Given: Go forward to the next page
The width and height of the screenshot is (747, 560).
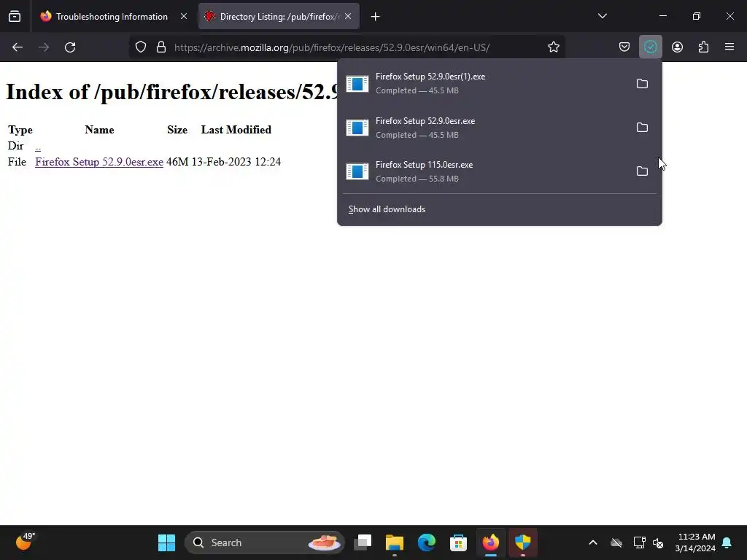Looking at the screenshot, I should point(44,47).
